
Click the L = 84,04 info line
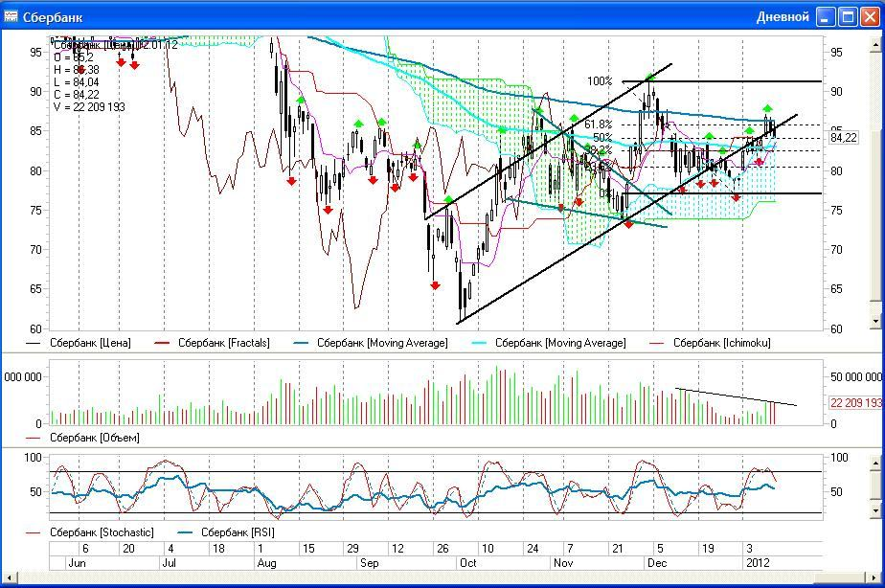pyautogui.click(x=77, y=82)
